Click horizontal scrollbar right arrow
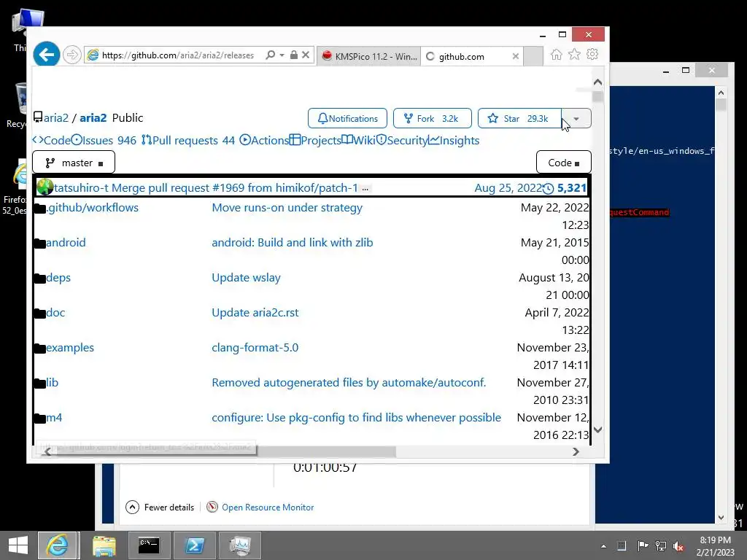 pyautogui.click(x=576, y=451)
